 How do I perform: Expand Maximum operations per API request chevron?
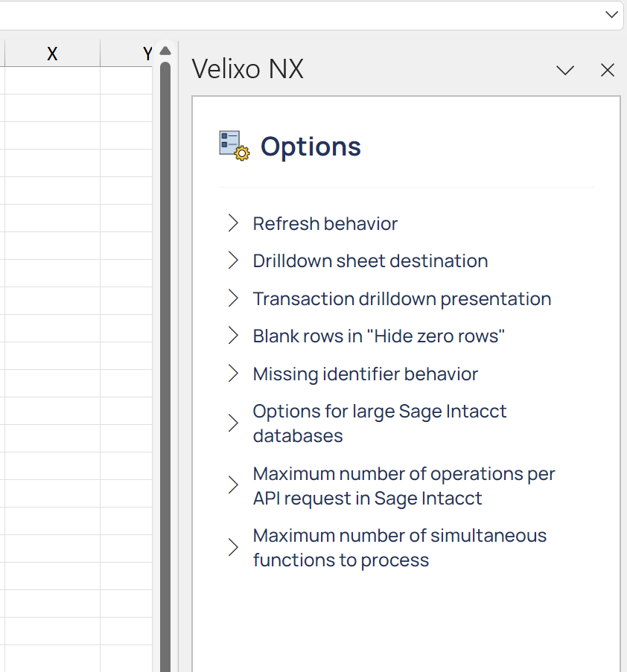(233, 485)
